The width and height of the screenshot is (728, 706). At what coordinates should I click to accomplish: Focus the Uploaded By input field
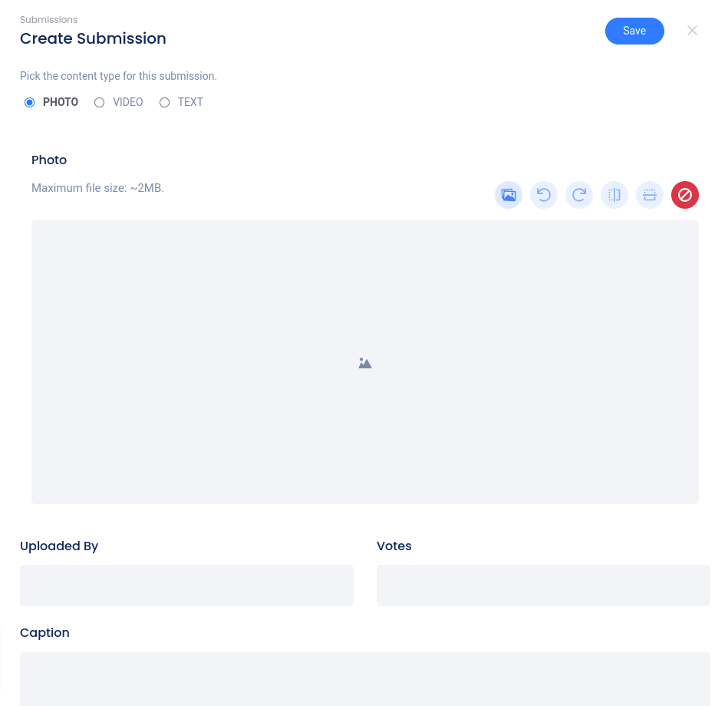[x=186, y=586]
